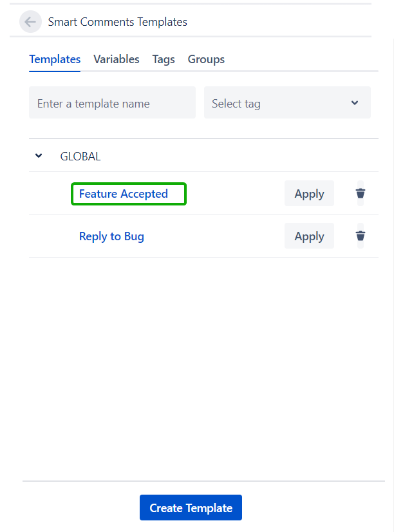Viewport: 394px width, 532px height.
Task: Click the Smart Comments Templates heading
Action: [118, 22]
